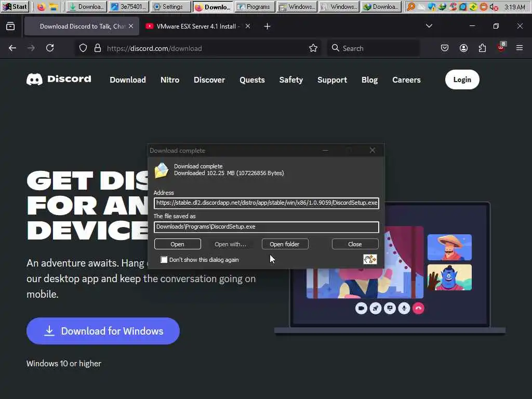Close the Download Discord tab
The image size is (532, 399).
pos(131,26)
